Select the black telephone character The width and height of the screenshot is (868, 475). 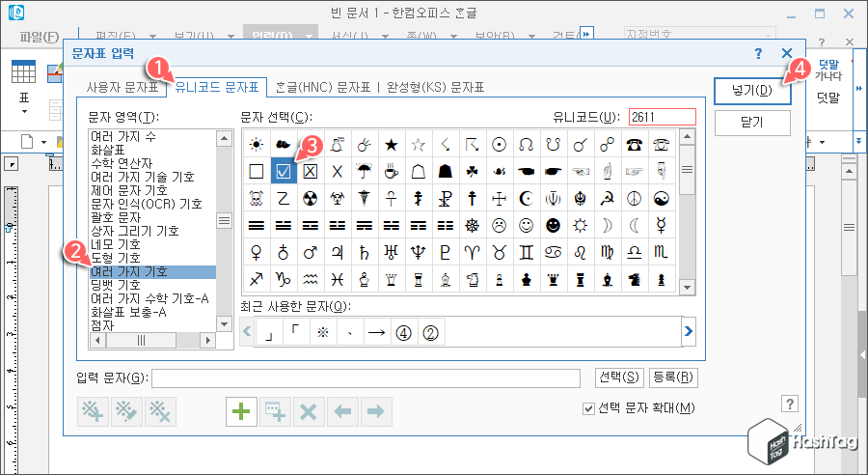(x=635, y=145)
